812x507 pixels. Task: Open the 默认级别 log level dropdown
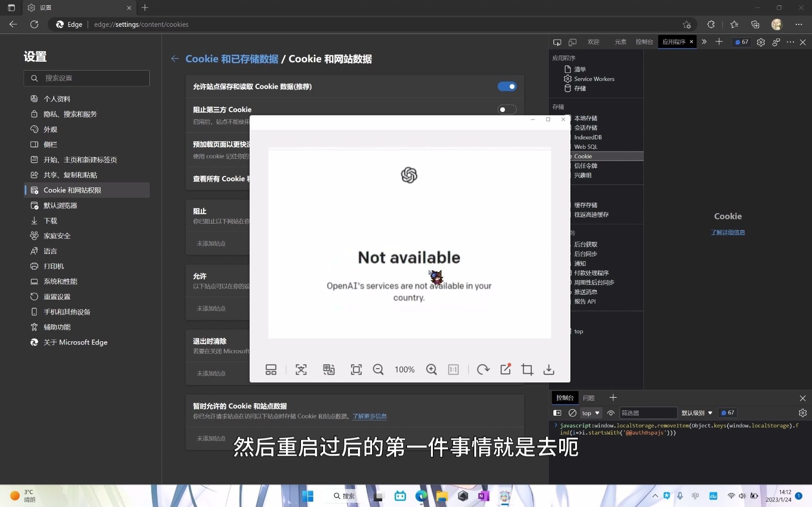697,413
